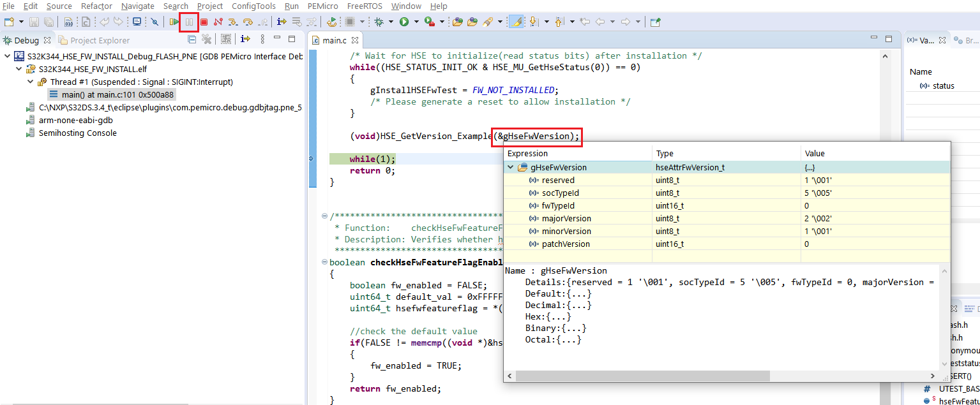980x405 pixels.
Task: Open the Debug launch dropdown arrow
Action: point(391,22)
